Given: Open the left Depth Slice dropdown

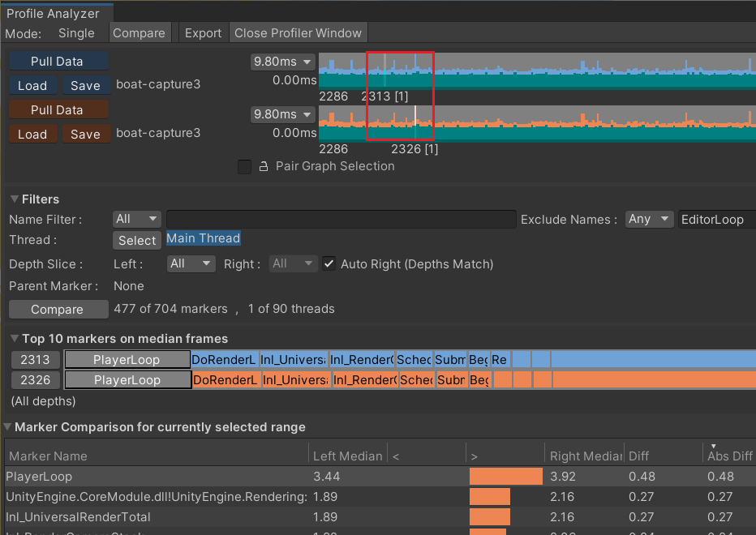Looking at the screenshot, I should tap(191, 263).
